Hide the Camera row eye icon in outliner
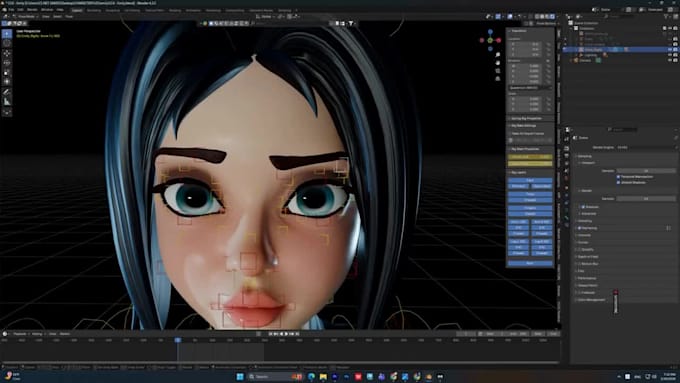 click(670, 60)
